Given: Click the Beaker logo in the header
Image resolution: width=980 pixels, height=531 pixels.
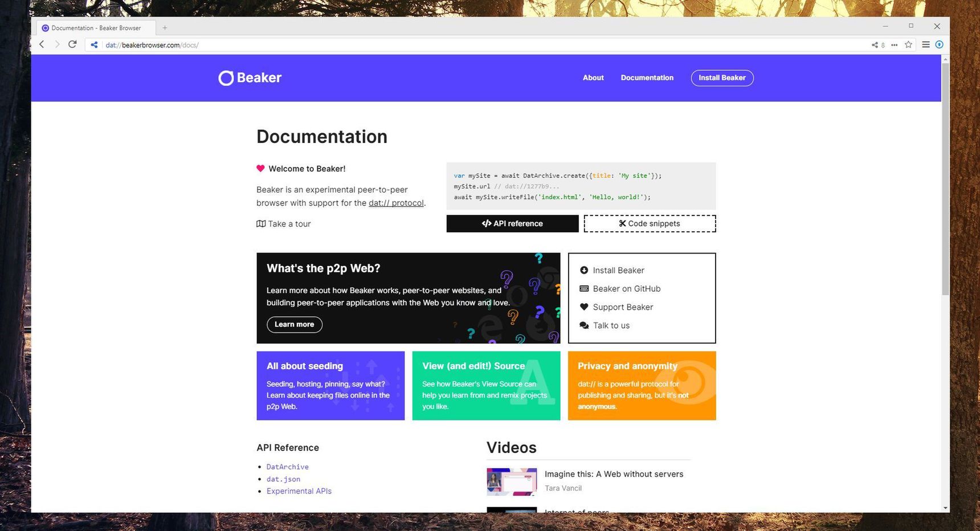Looking at the screenshot, I should (x=250, y=78).
